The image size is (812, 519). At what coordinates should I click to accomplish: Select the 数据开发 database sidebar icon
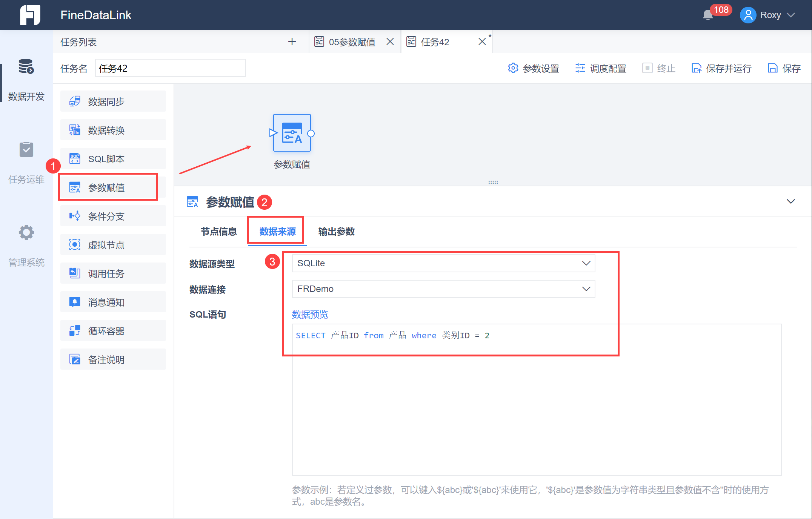tap(26, 67)
